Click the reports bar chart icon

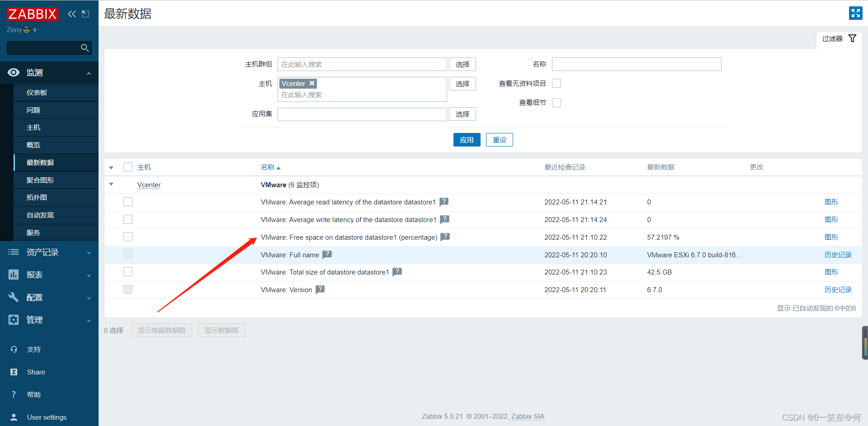pos(14,275)
